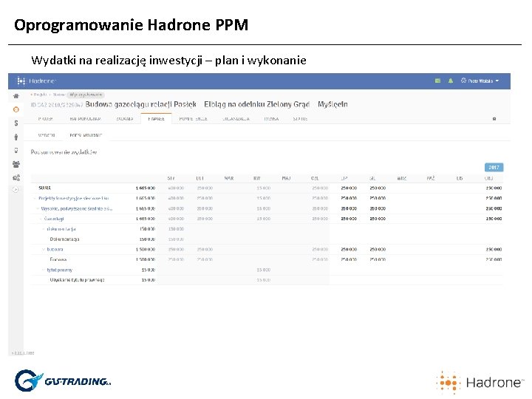Select the Dokumentacja leaf row
This screenshot has height=399, width=532.
click(64, 239)
